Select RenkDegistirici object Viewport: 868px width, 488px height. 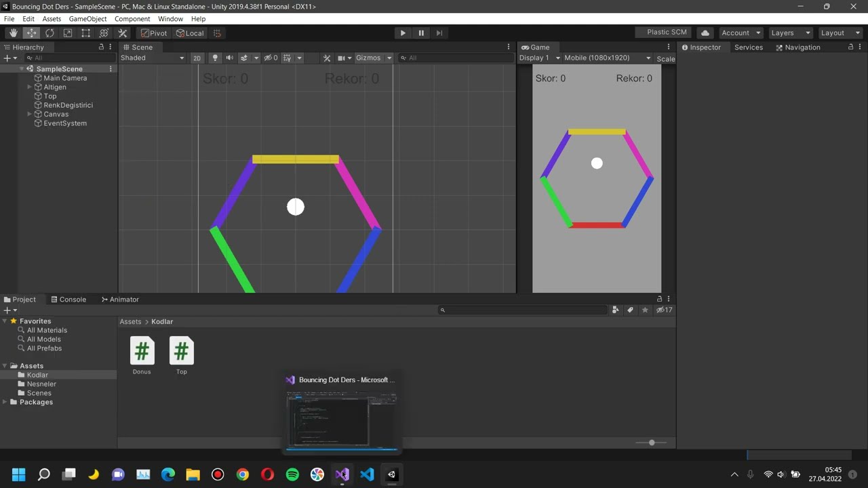pos(68,105)
